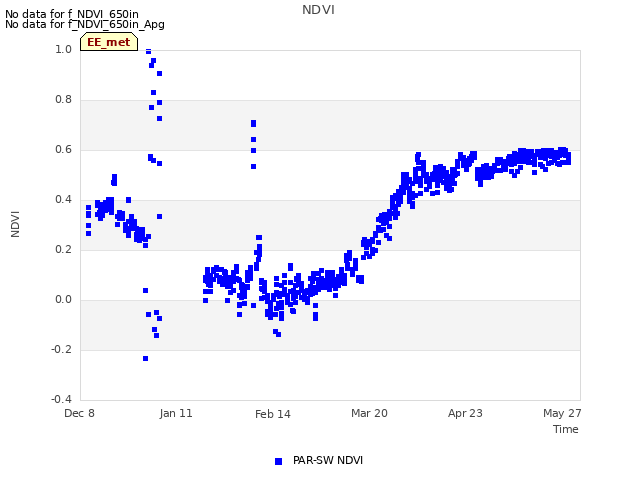Image resolution: width=640 pixels, height=480 pixels.
Task: Click the EE_met annotation label
Action: (x=109, y=42)
